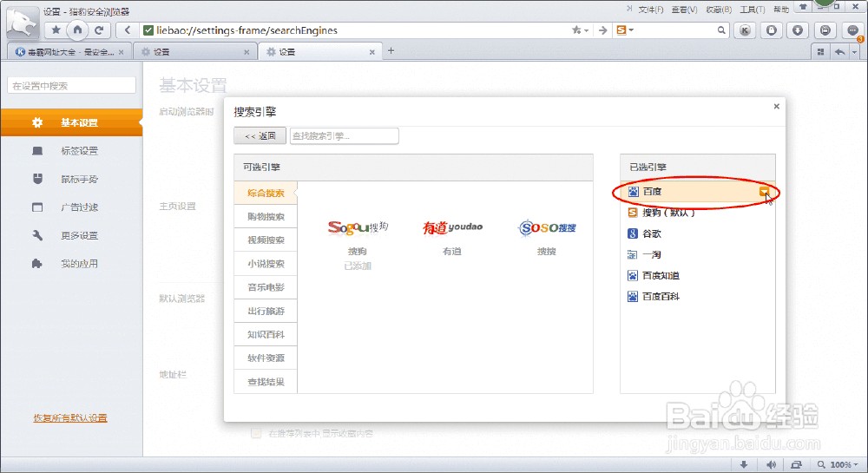Select the 小说搜索 category
Image resolution: width=868 pixels, height=473 pixels.
(266, 264)
